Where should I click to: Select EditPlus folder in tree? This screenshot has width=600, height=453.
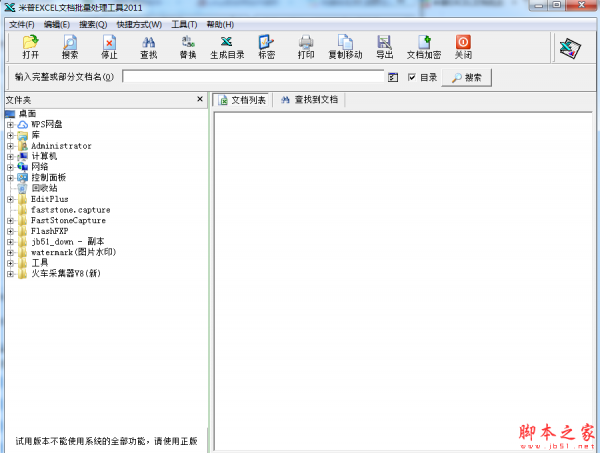point(49,199)
